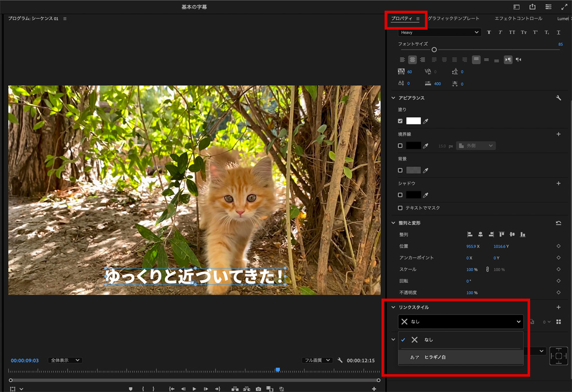Click the 00:00:09:03 current timecode
Image resolution: width=572 pixels, height=392 pixels.
(x=25, y=360)
